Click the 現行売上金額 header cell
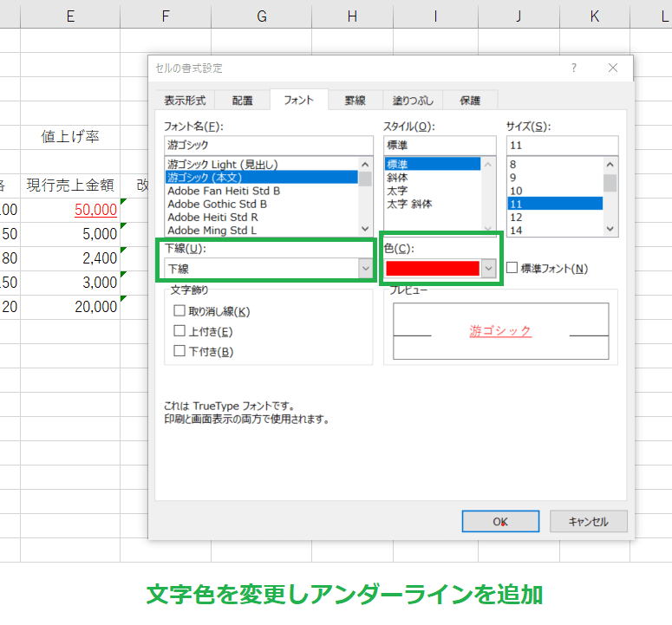 pyautogui.click(x=70, y=186)
